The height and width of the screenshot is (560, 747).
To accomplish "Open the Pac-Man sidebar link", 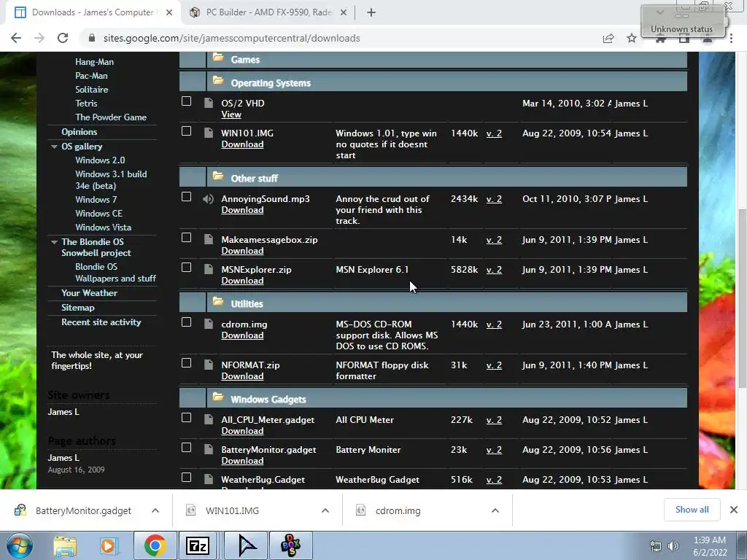I will [x=91, y=76].
